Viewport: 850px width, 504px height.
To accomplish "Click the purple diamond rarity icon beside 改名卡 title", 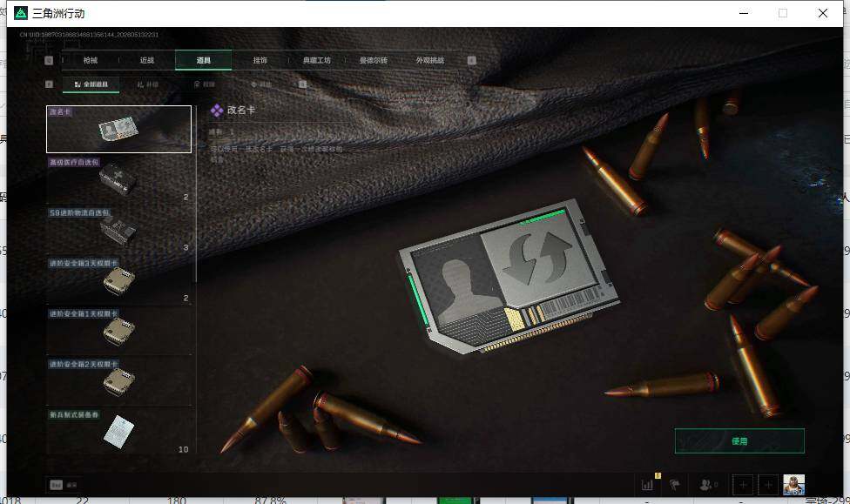I will [x=217, y=111].
